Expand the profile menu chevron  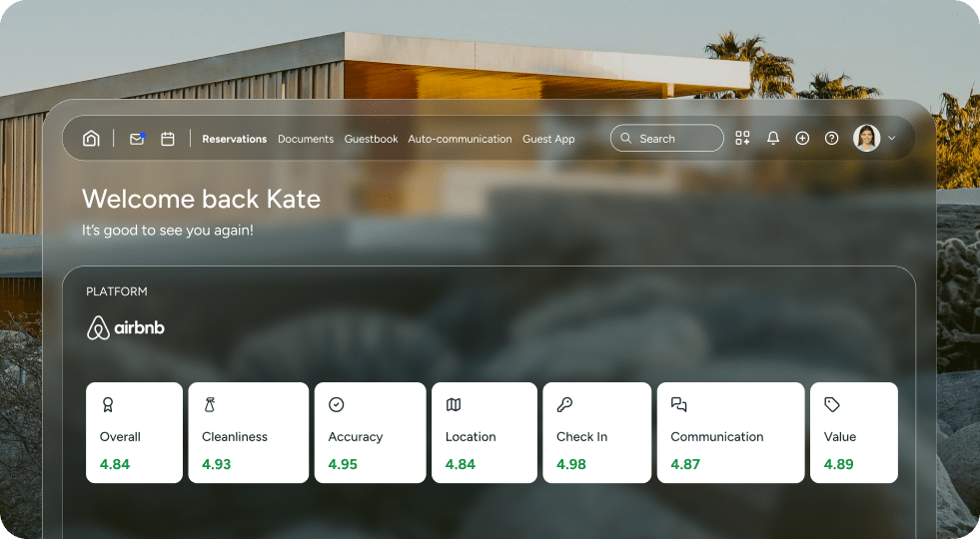pos(892,139)
